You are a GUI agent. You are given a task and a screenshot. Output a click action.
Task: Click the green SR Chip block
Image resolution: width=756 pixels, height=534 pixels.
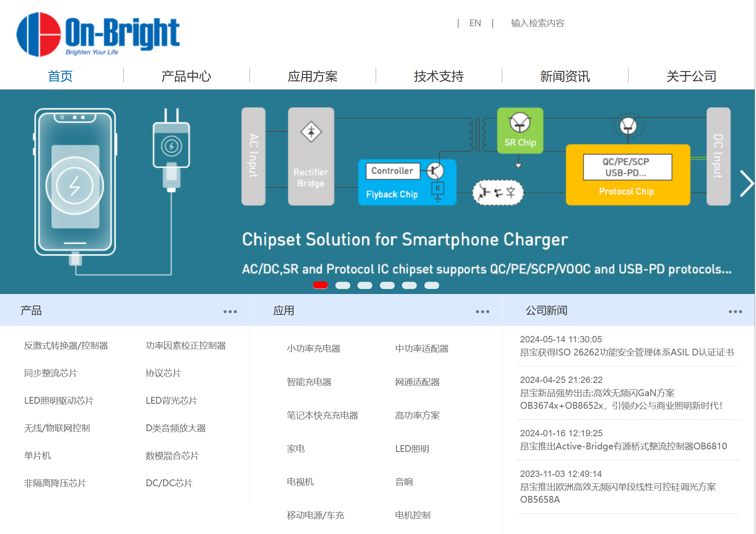[x=520, y=130]
